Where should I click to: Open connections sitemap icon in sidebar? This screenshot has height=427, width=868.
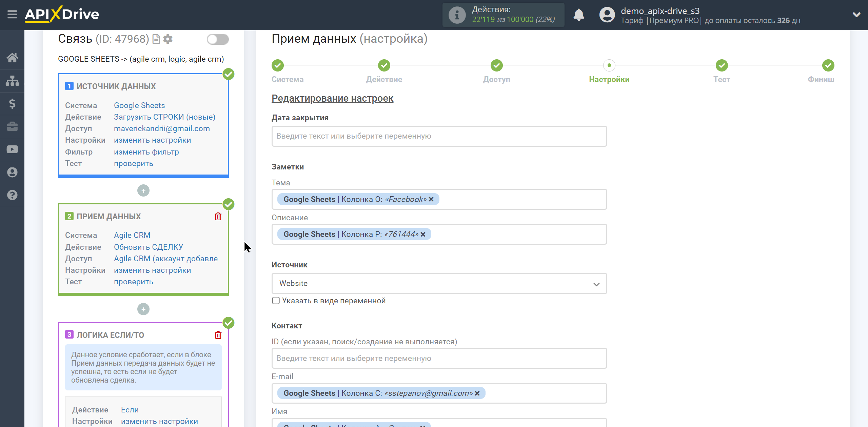coord(12,81)
